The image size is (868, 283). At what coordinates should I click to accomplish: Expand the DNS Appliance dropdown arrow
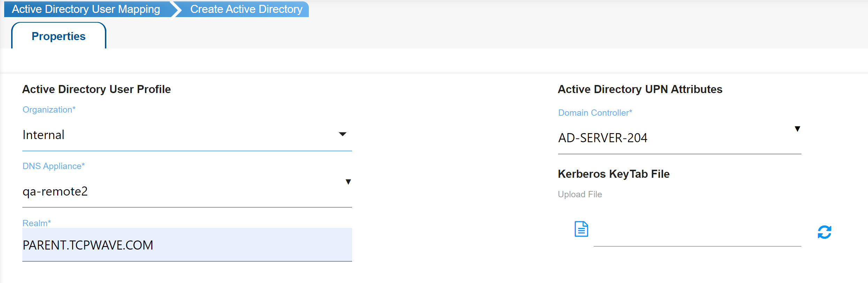pyautogui.click(x=348, y=182)
